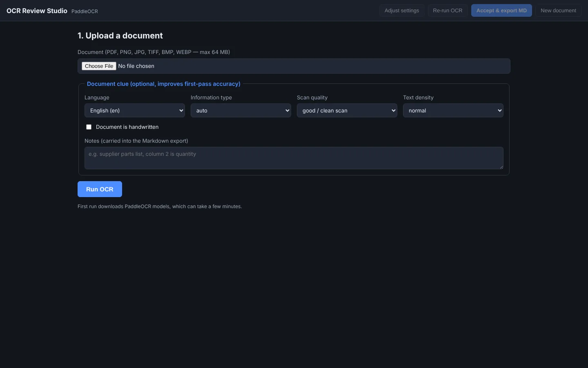Open the Scan quality selector
Viewport: 588px width, 368px height.
point(347,110)
